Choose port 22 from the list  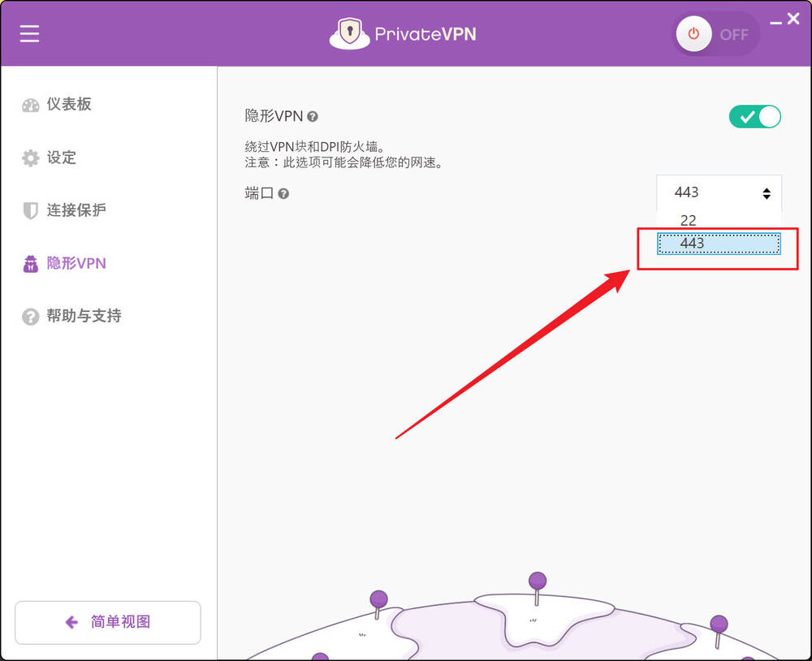[x=719, y=220]
